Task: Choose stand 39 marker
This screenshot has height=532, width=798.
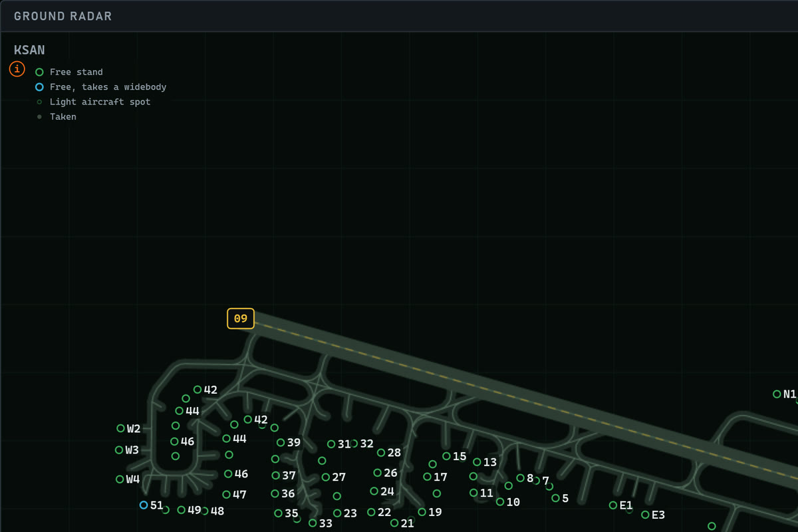Action: pos(281,443)
